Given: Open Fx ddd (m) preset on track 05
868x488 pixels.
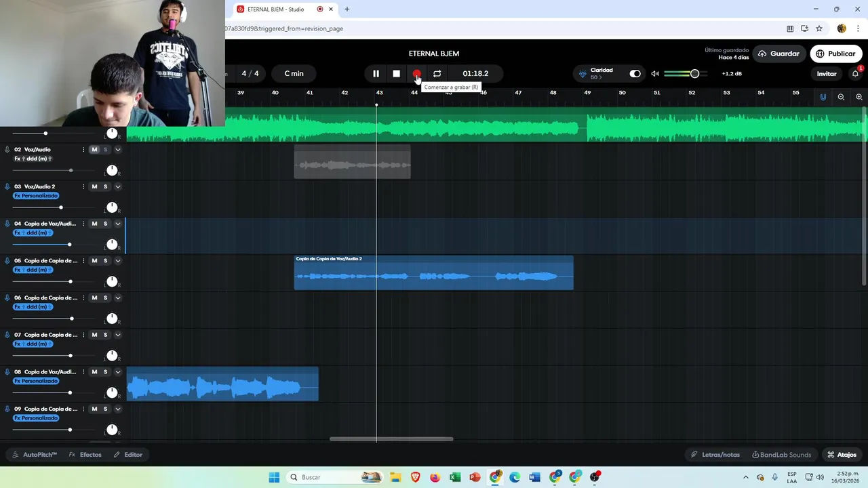Looking at the screenshot, I should [x=33, y=270].
